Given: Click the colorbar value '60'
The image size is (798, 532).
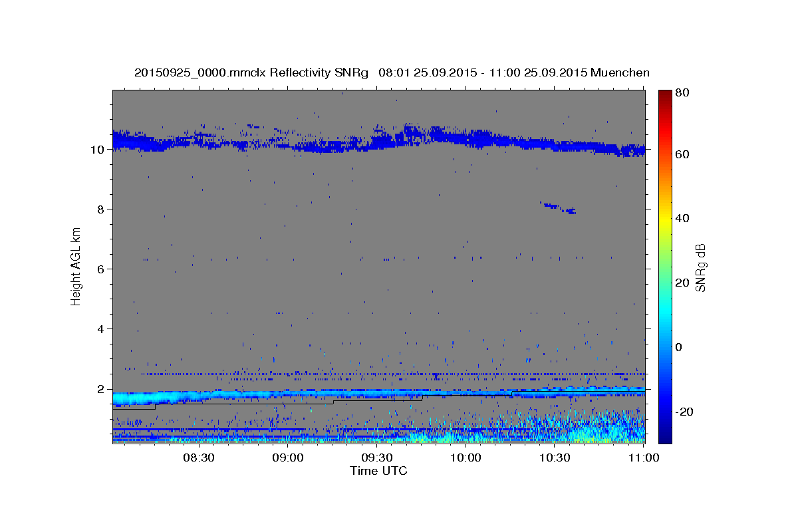Looking at the screenshot, I should pos(682,154).
